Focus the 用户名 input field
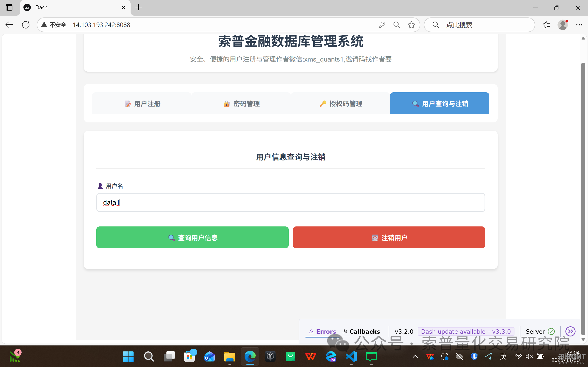The image size is (588, 367). coord(291,202)
